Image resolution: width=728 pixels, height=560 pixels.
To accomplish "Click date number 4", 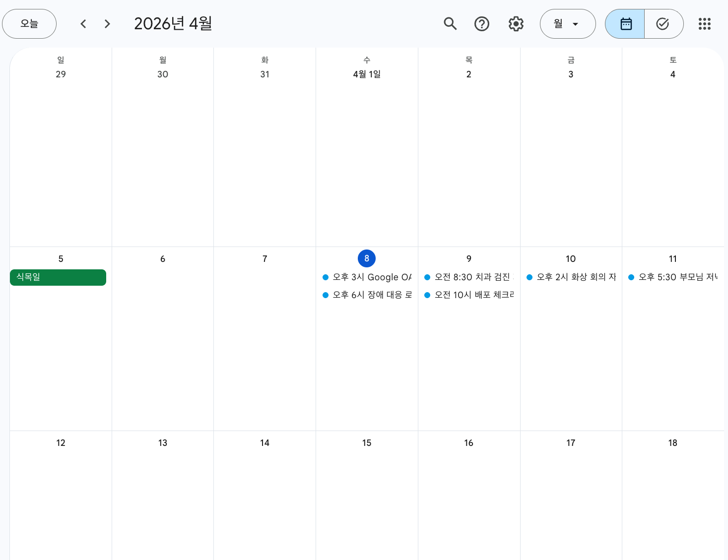I will 673,74.
